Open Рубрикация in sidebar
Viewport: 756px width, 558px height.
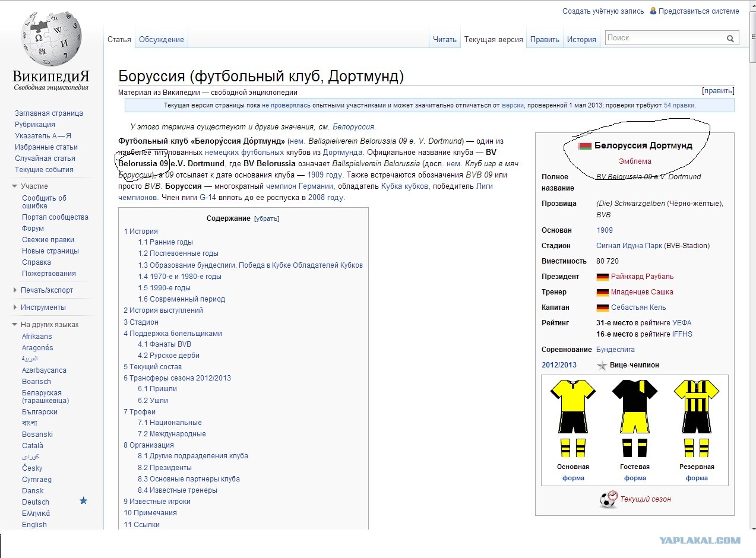click(x=35, y=125)
